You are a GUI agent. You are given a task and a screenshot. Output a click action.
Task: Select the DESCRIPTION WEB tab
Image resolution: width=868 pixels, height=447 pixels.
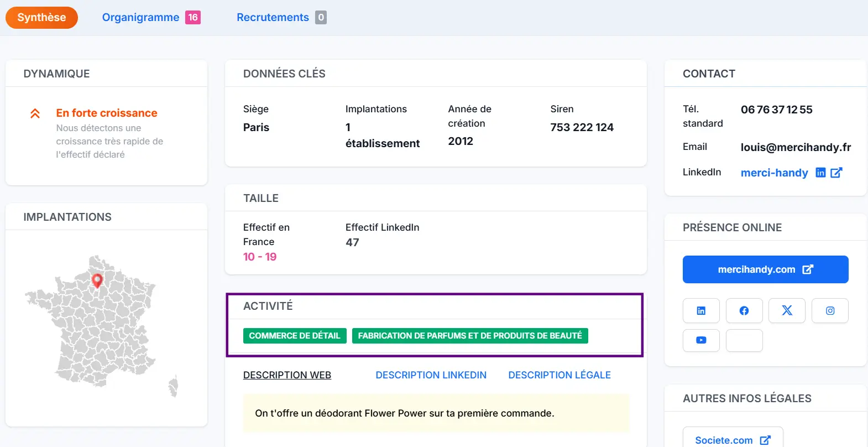[287, 375]
